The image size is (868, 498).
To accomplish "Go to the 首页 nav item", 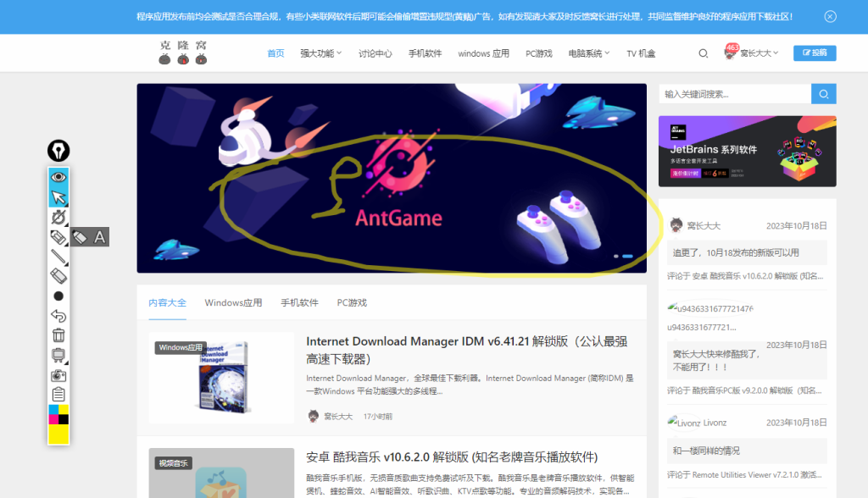I will (275, 53).
